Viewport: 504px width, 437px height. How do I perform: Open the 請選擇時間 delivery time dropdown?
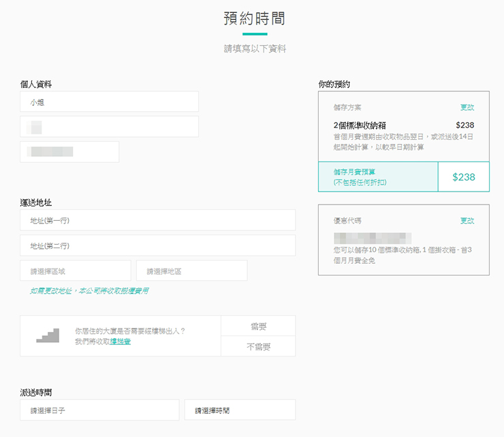240,410
